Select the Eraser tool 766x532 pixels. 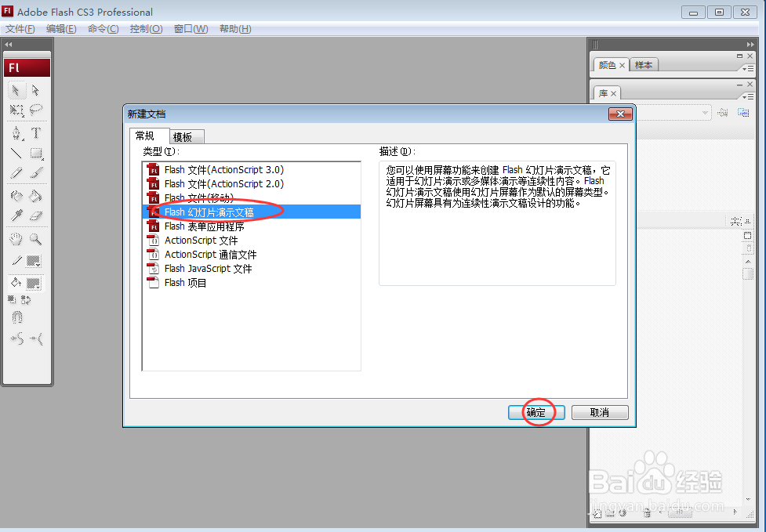(x=35, y=215)
